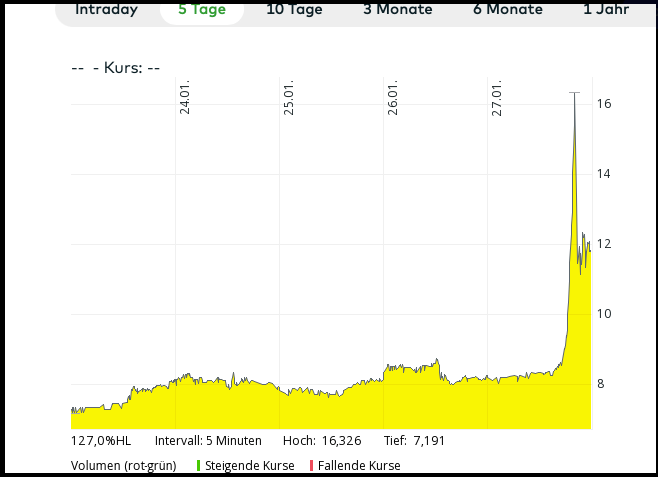Click the Steigende Kurse legend label
Screen dimensions: 658x477
[x=250, y=465]
